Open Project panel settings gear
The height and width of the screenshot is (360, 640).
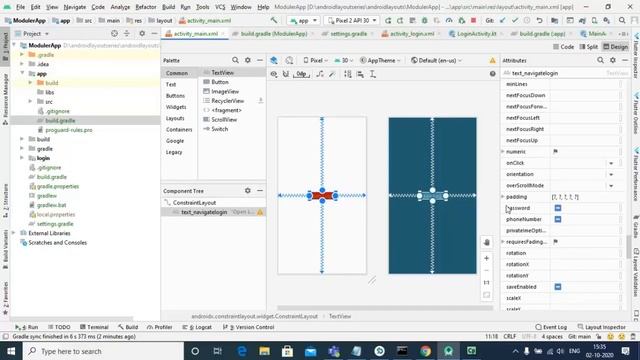(142, 33)
